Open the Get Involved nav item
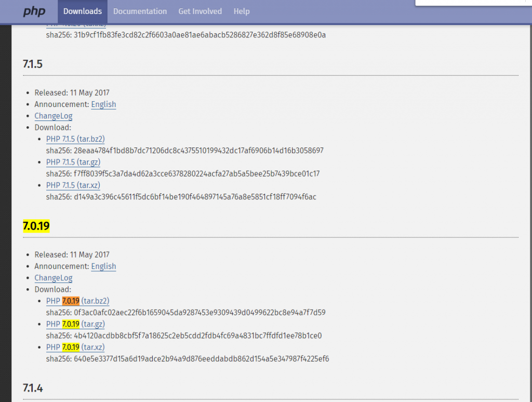Image resolution: width=532 pixels, height=402 pixels. (200, 11)
